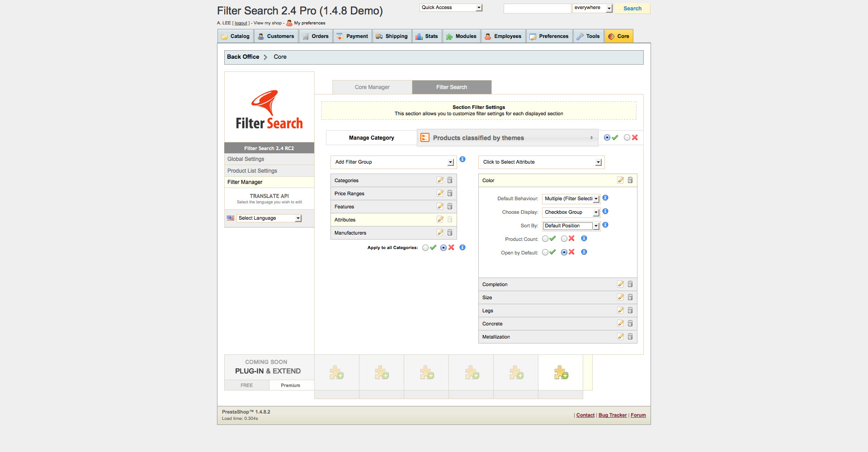Disable Apply to all Categories

pyautogui.click(x=443, y=248)
